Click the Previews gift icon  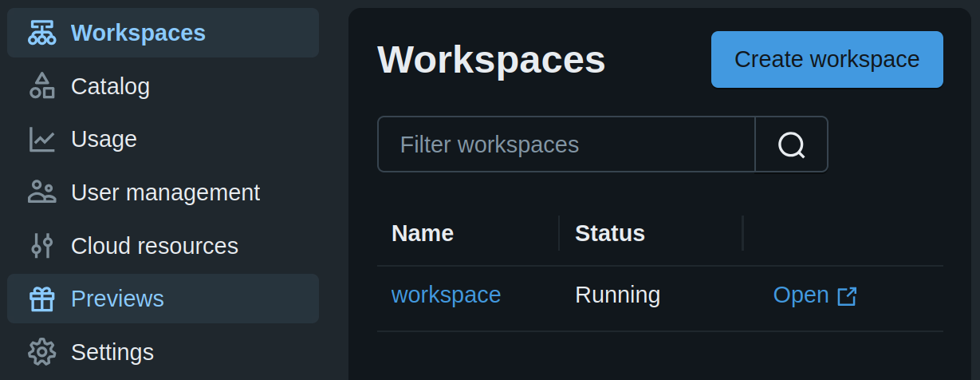(x=41, y=299)
